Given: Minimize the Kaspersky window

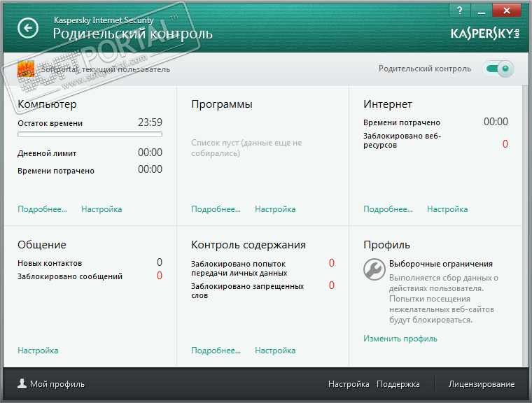Looking at the screenshot, I should (x=481, y=11).
